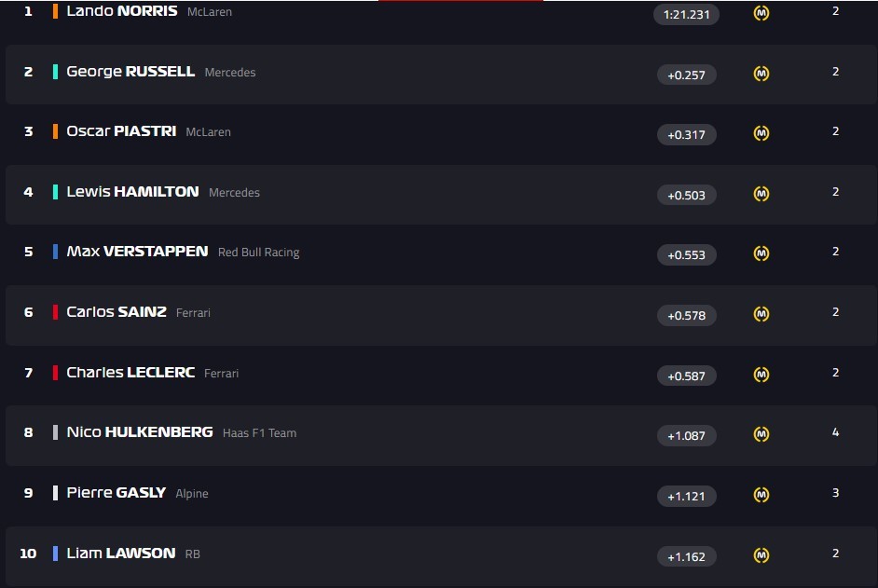Click Hamilton's medium tyre compound icon
The height and width of the screenshot is (588, 878).
click(761, 194)
